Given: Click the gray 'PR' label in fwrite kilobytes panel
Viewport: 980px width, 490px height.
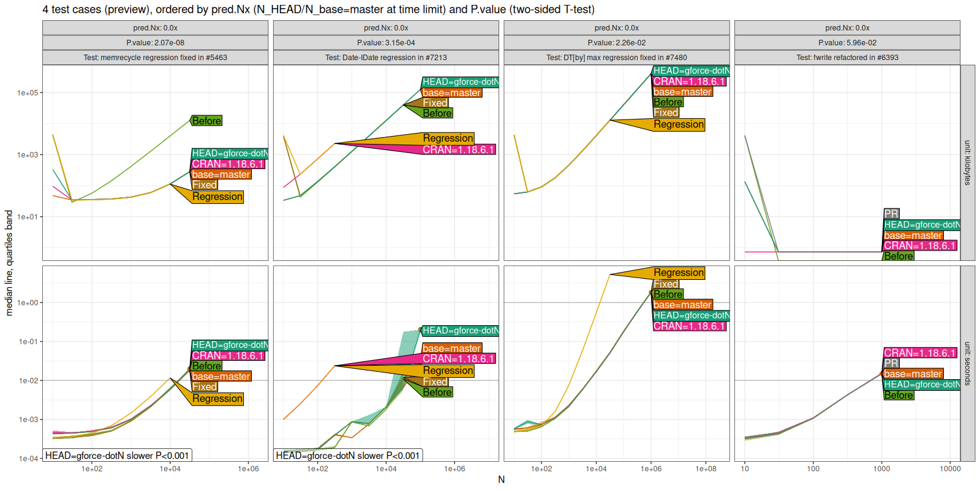Looking at the screenshot, I should pos(891,214).
